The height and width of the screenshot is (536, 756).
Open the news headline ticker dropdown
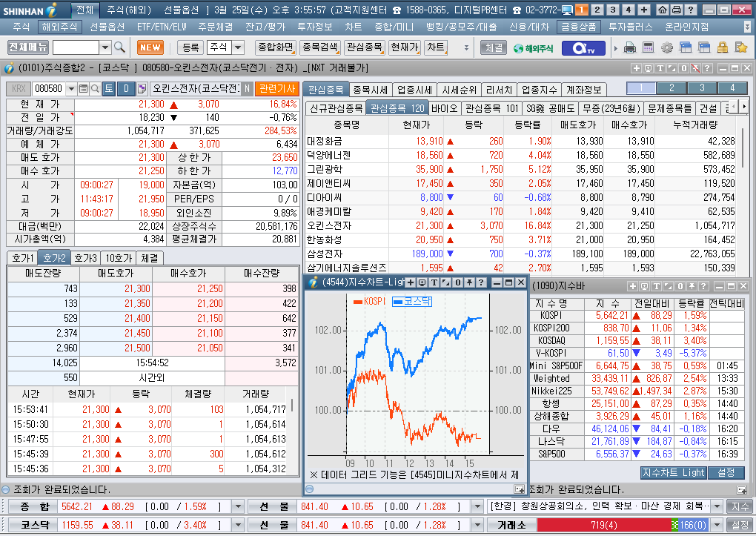717,506
